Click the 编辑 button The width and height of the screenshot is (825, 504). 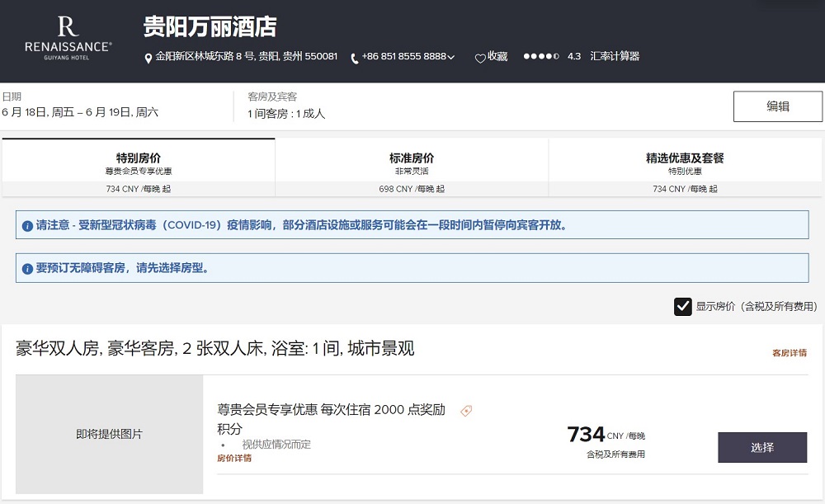pos(778,106)
